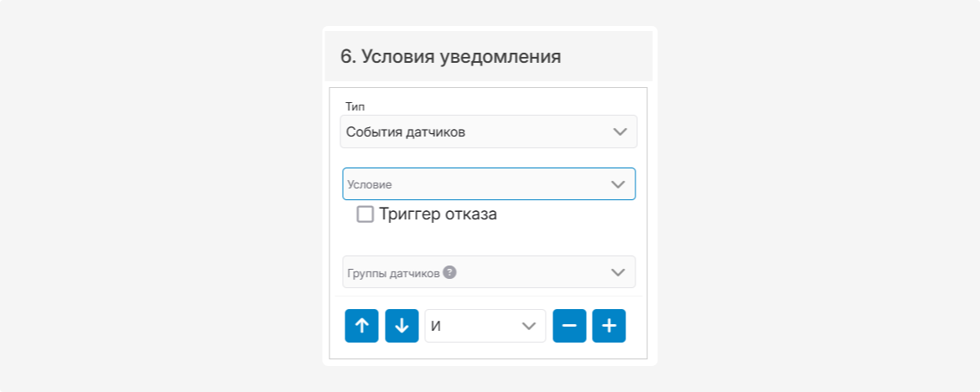Viewport: 980px width, 392px height.
Task: Click the chevron arrow in "Группы датчиков" field
Action: (618, 272)
